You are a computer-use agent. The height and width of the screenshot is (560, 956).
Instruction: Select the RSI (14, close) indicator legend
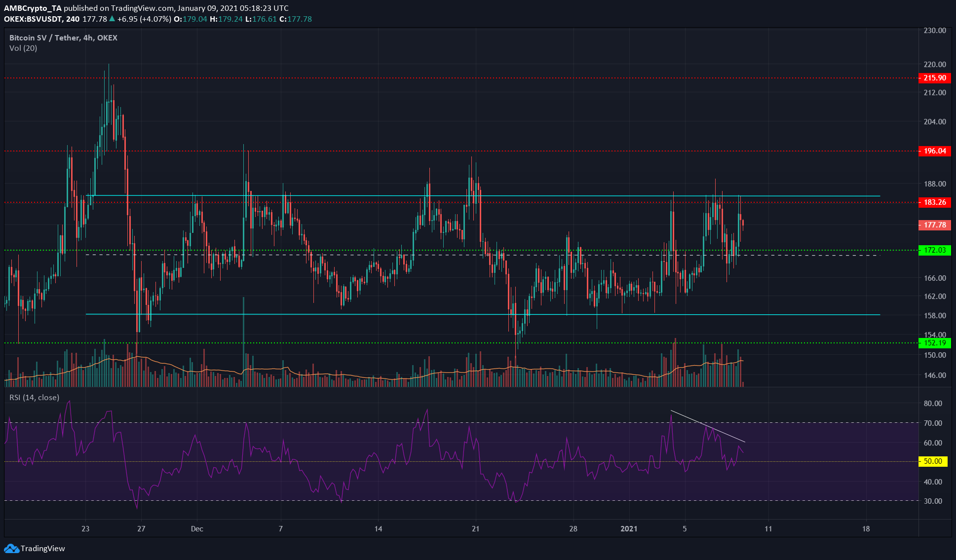pyautogui.click(x=34, y=398)
